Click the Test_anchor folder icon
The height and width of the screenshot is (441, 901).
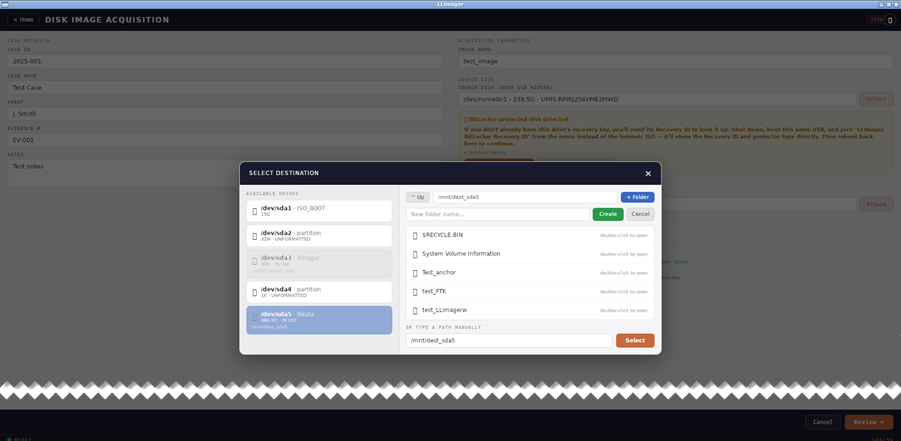coord(415,273)
